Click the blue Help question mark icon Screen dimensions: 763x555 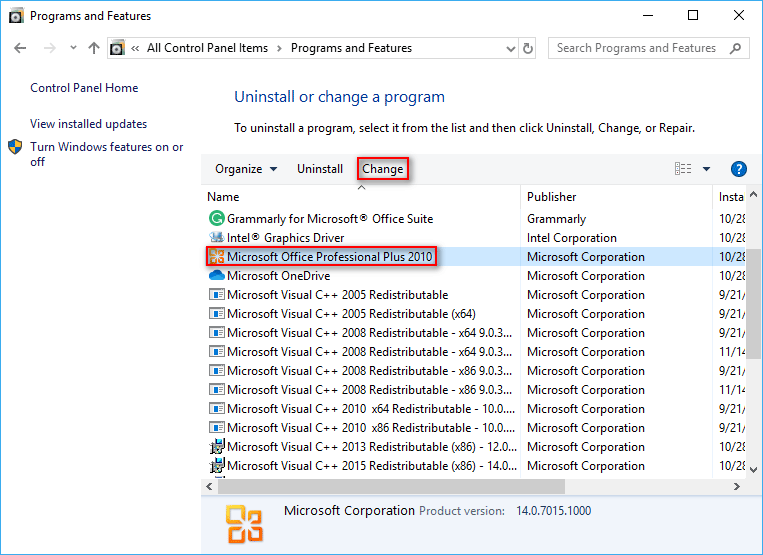739,169
